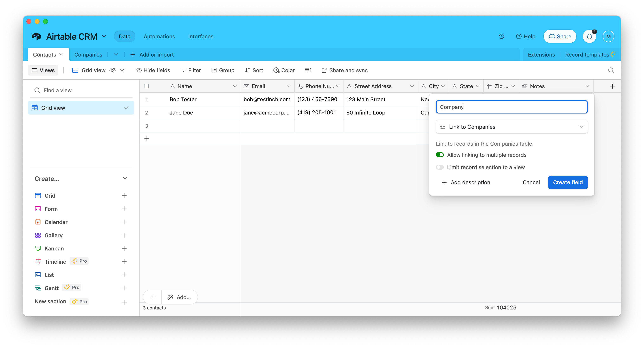Click the Airtable base logo icon
Image resolution: width=644 pixels, height=347 pixels.
(37, 37)
